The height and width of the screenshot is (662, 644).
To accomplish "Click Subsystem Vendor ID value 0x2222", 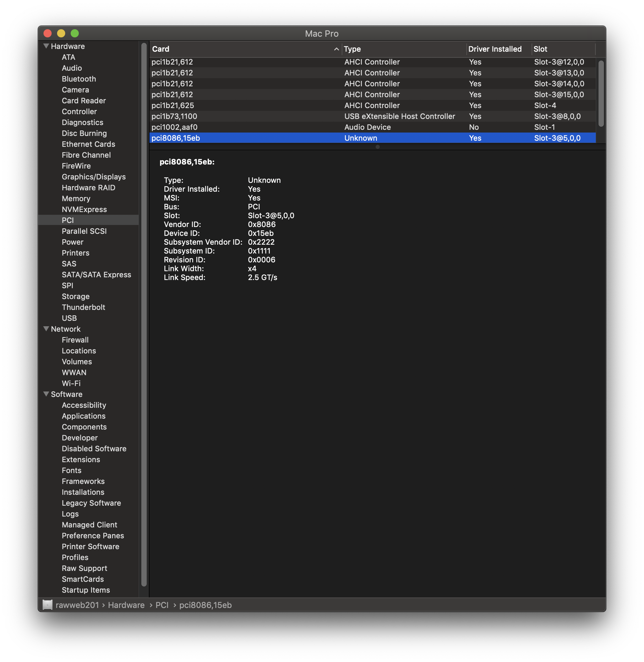I will point(261,242).
